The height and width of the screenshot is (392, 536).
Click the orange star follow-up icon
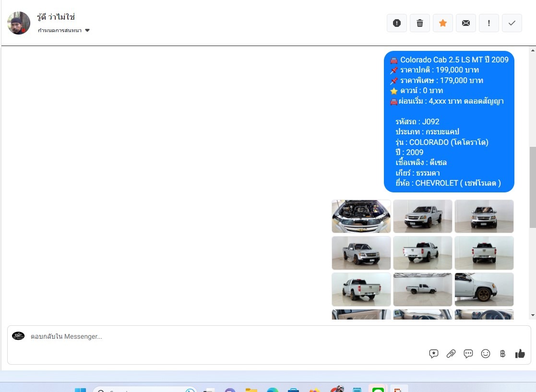click(x=443, y=23)
